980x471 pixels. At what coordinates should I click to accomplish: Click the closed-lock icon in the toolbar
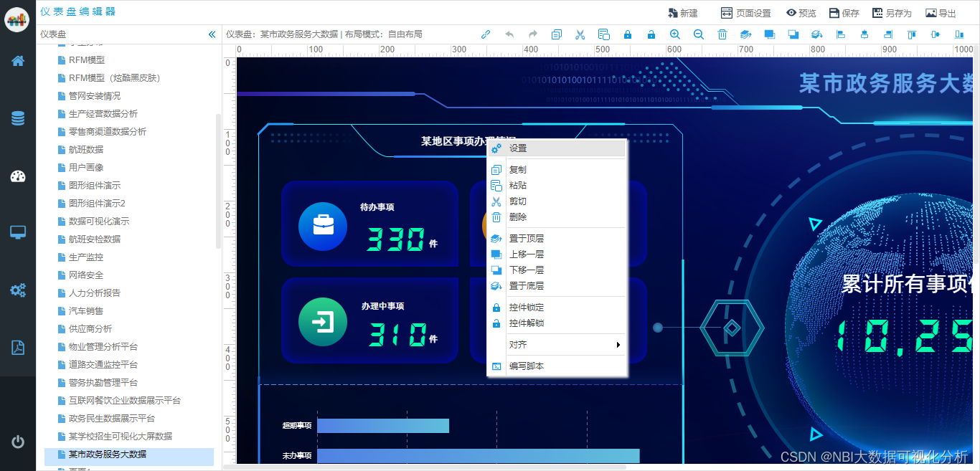628,34
